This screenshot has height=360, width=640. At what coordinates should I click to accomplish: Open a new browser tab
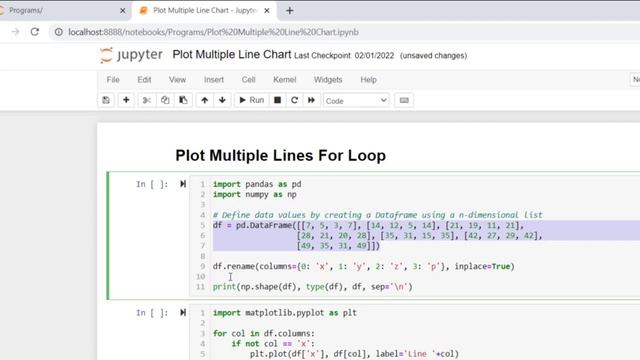pos(289,11)
